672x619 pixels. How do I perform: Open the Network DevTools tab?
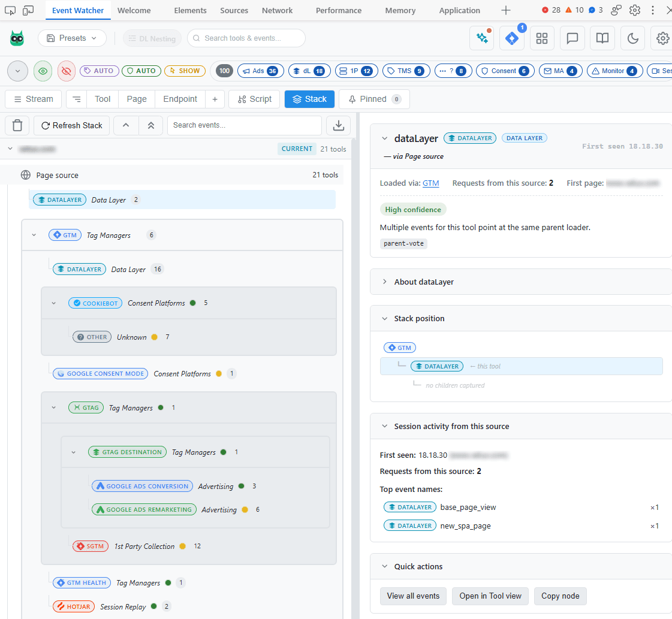278,10
